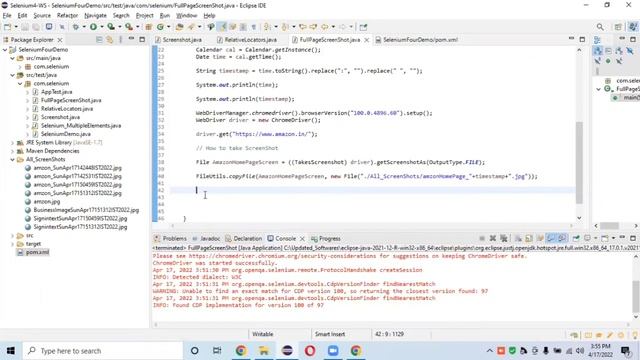Select amzon.jpg in the All_ScreenShots folder

(x=47, y=202)
